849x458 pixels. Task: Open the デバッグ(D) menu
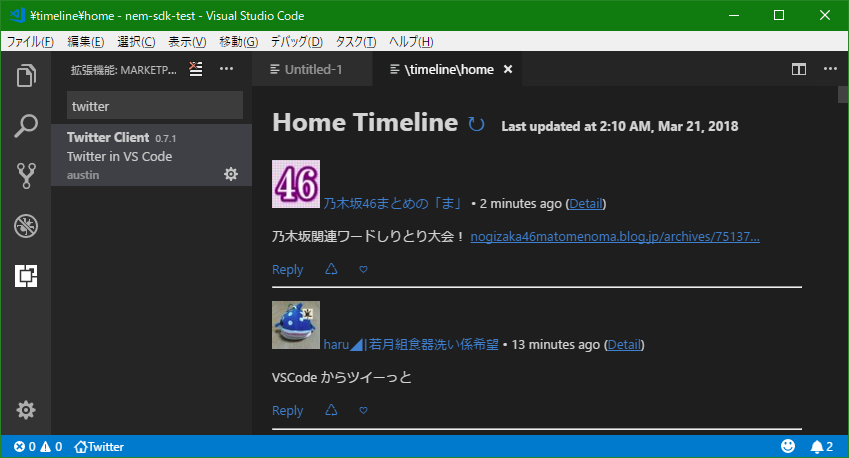pyautogui.click(x=296, y=42)
